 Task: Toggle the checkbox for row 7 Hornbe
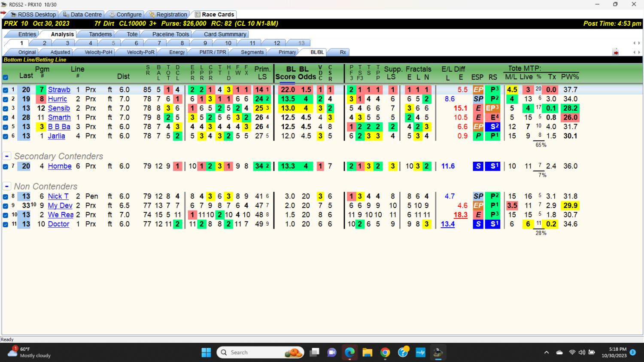6,166
